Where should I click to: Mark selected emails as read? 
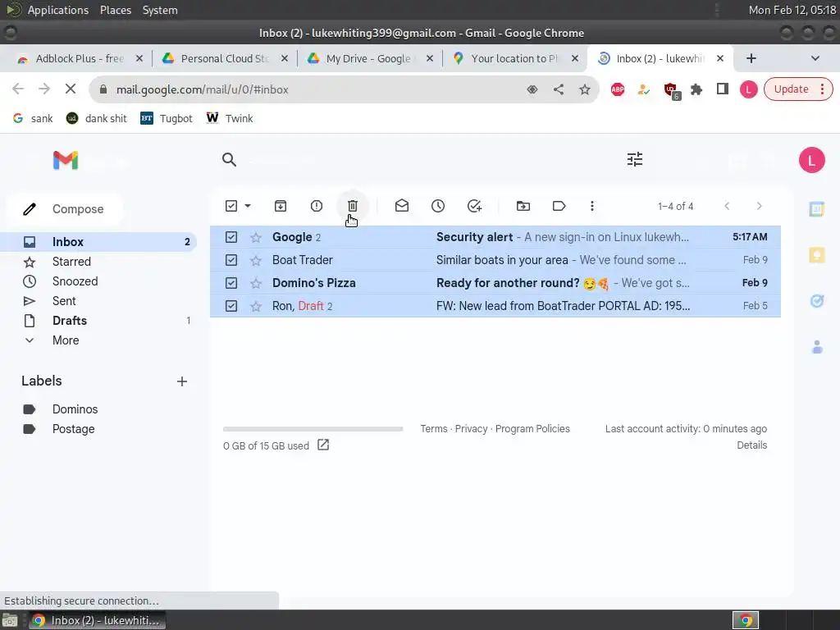click(402, 206)
